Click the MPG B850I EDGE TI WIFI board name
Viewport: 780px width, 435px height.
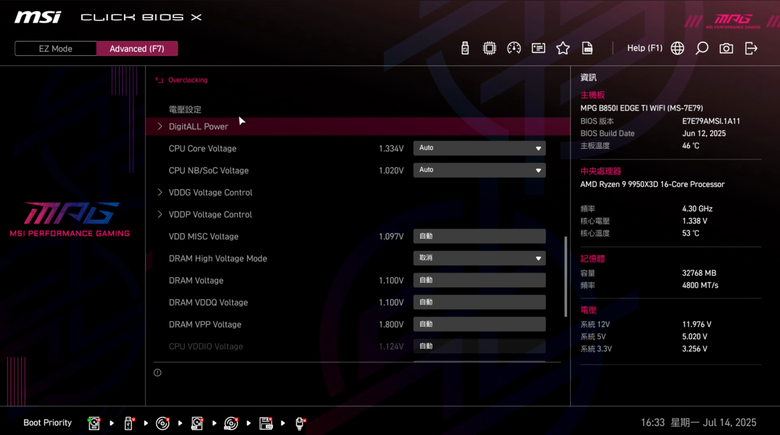(642, 108)
